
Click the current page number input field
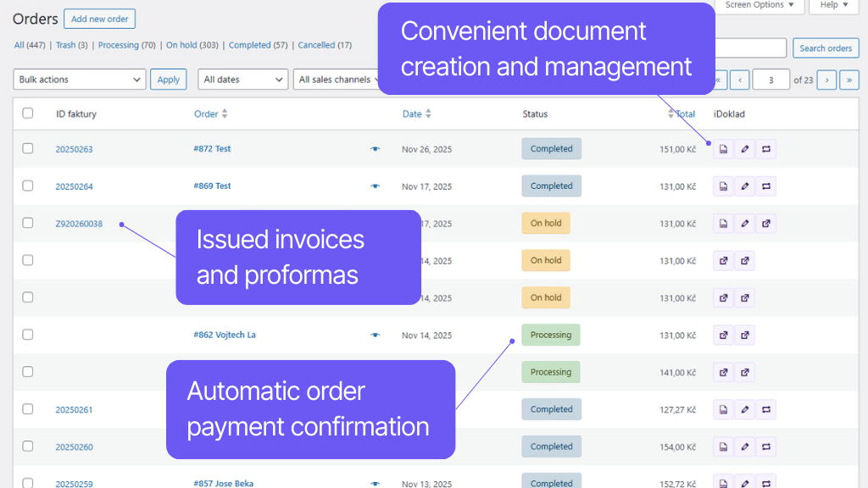click(771, 79)
